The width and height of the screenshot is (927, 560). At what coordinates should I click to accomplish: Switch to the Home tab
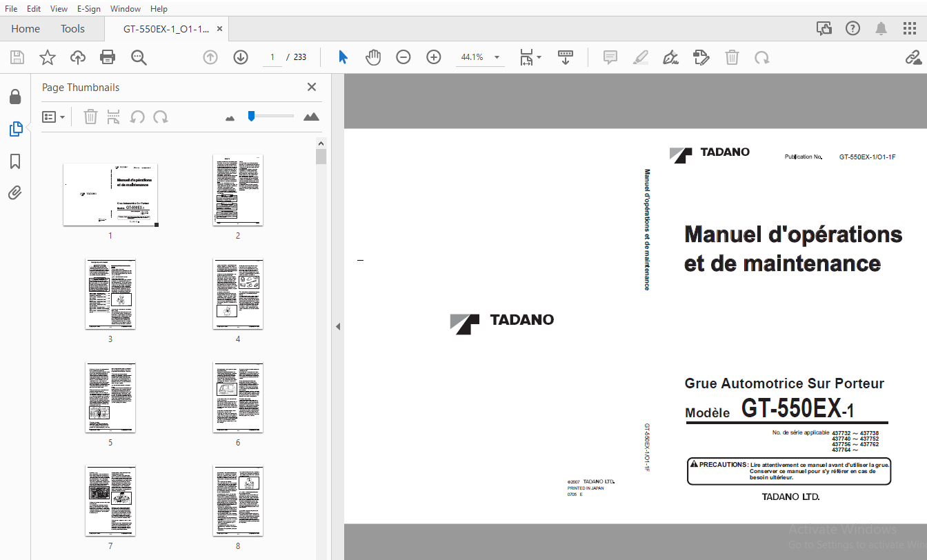coord(26,29)
